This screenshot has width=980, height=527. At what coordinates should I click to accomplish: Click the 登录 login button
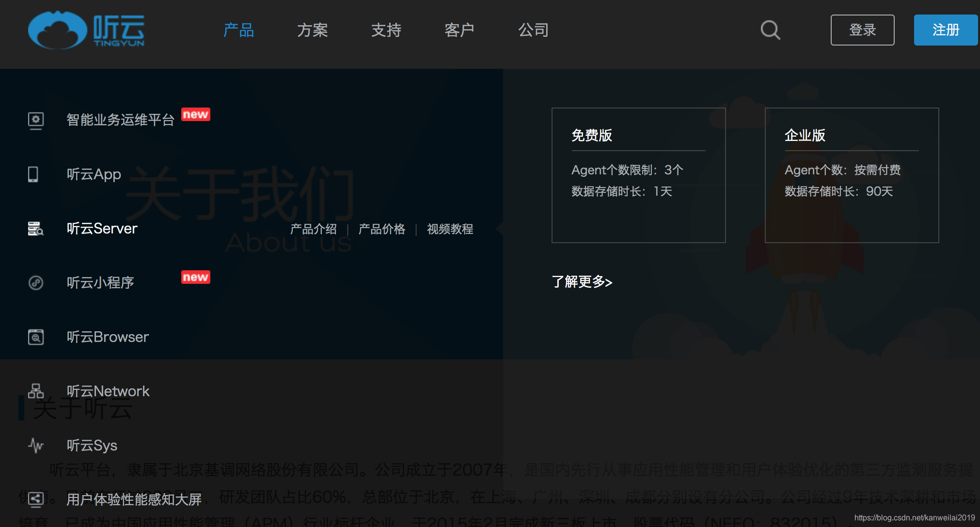click(x=863, y=30)
